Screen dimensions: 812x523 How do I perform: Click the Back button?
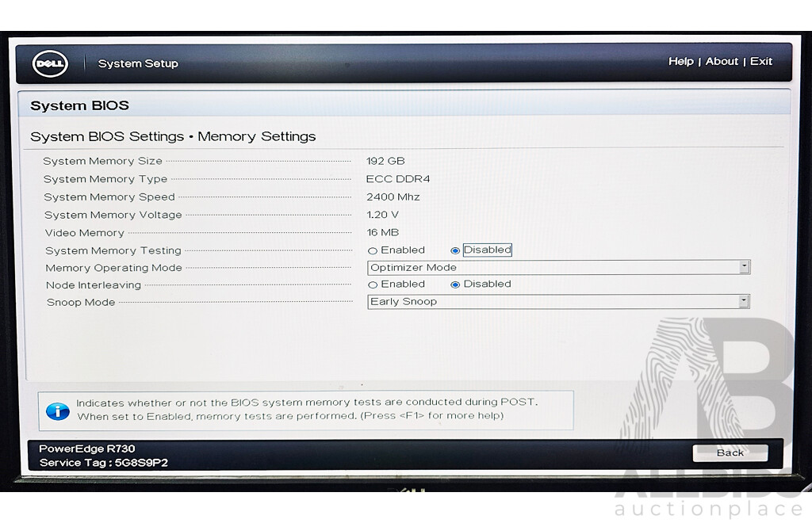(730, 452)
